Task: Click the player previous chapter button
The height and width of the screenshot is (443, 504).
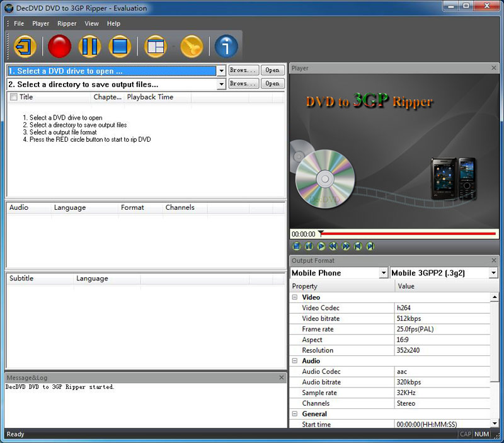Action: pyautogui.click(x=358, y=246)
